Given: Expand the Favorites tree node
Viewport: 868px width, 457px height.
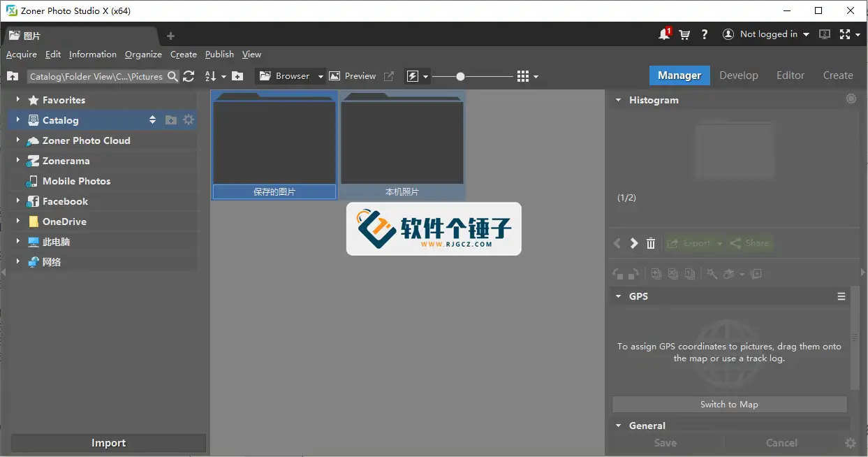Looking at the screenshot, I should click(x=17, y=100).
